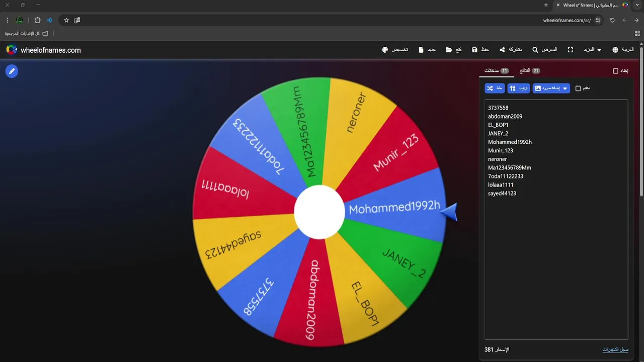
Task: Go forward in browser history
Action: click(x=624, y=20)
